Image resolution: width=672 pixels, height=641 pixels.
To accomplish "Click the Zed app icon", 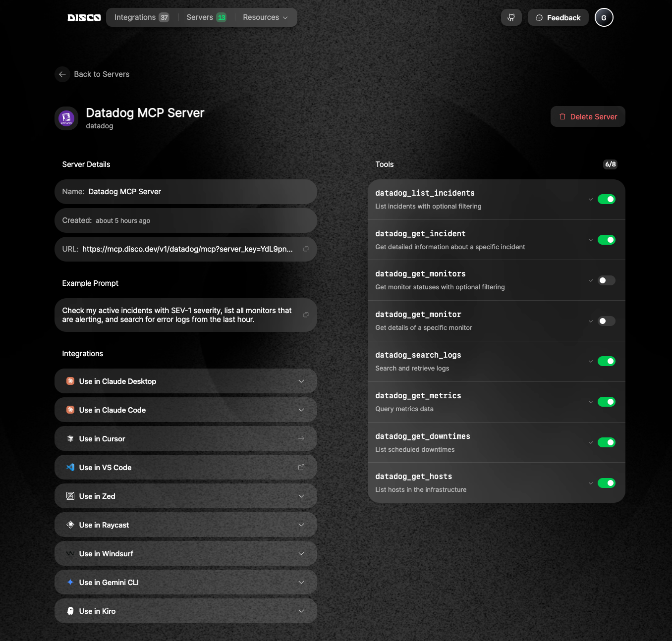I will [x=70, y=496].
